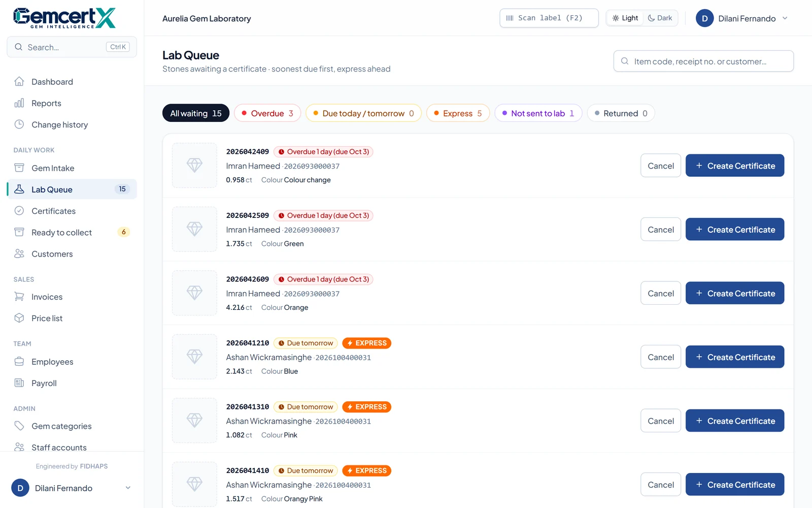Open Dashboard via its home icon
Screen dimensions: 812x508
[19, 81]
